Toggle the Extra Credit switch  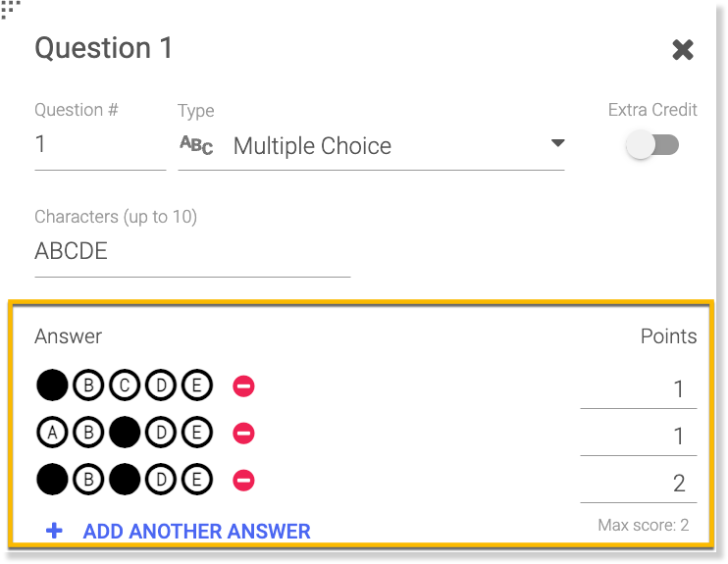point(652,145)
